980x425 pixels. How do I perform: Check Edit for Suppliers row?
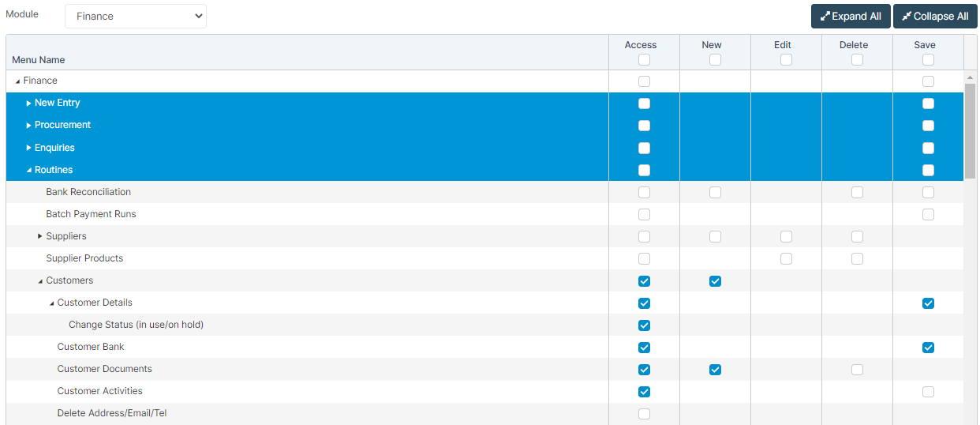[x=786, y=236]
